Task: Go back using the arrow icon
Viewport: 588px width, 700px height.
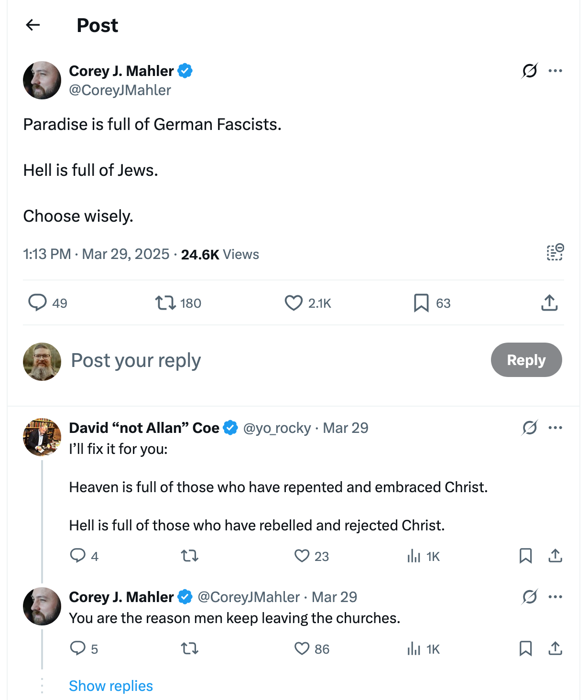Action: tap(33, 25)
